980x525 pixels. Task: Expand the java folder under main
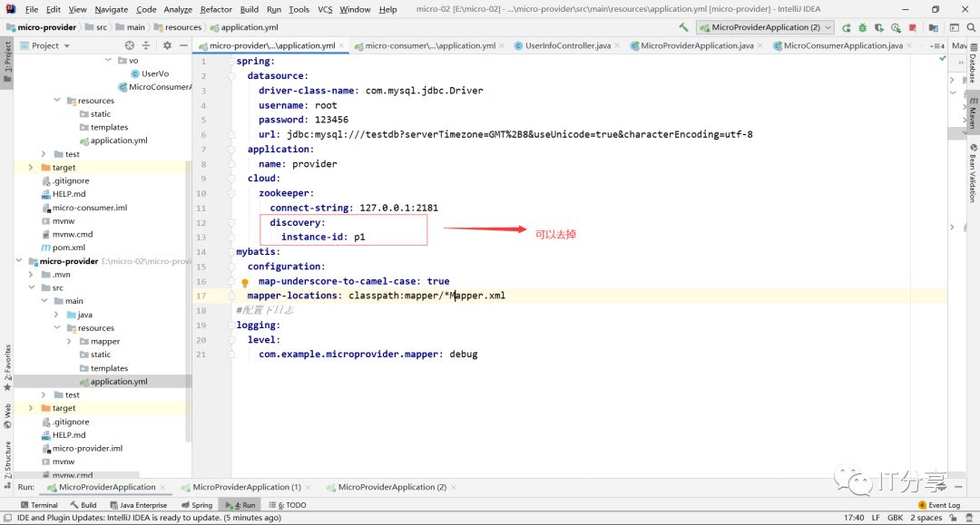point(56,315)
